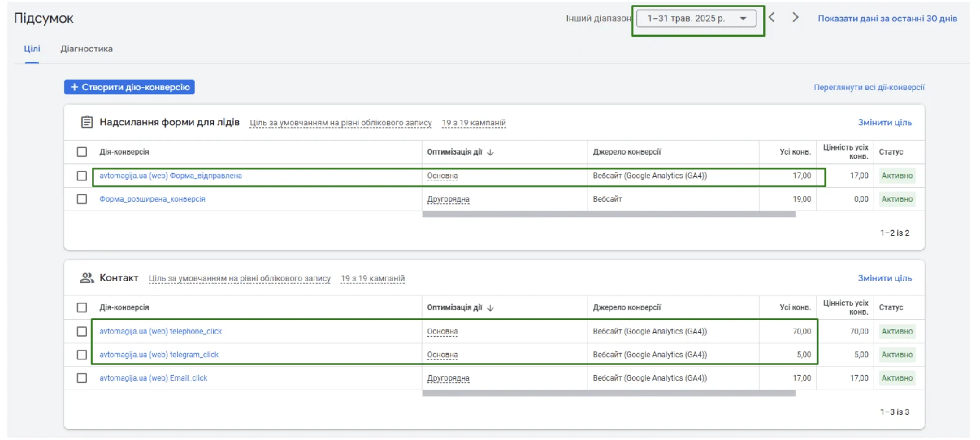The image size is (980, 440).
Task: Click account-default goal label for Контакт
Action: 239,278
